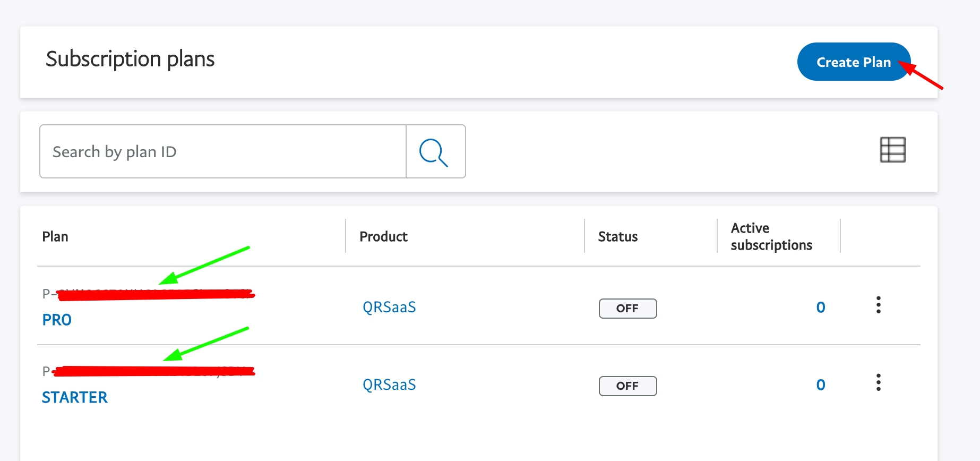The height and width of the screenshot is (461, 980).
Task: Toggle the OFF status for STARTER plan
Action: pos(627,386)
